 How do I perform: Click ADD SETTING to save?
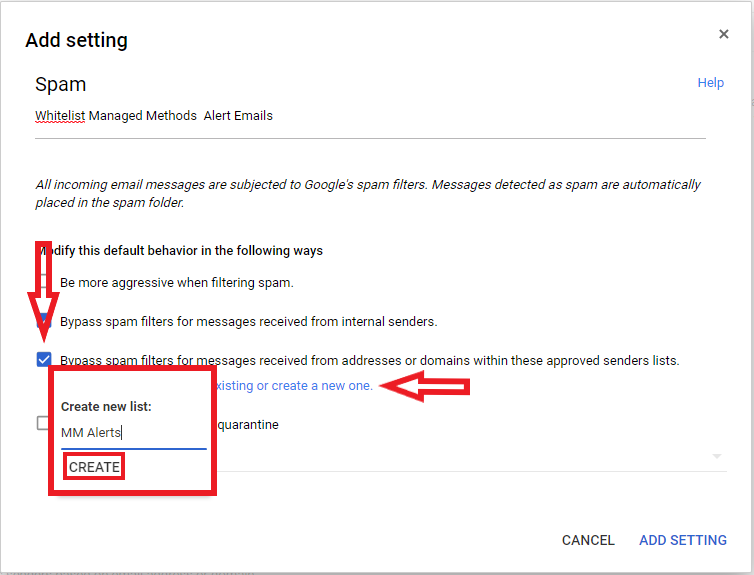click(x=683, y=540)
